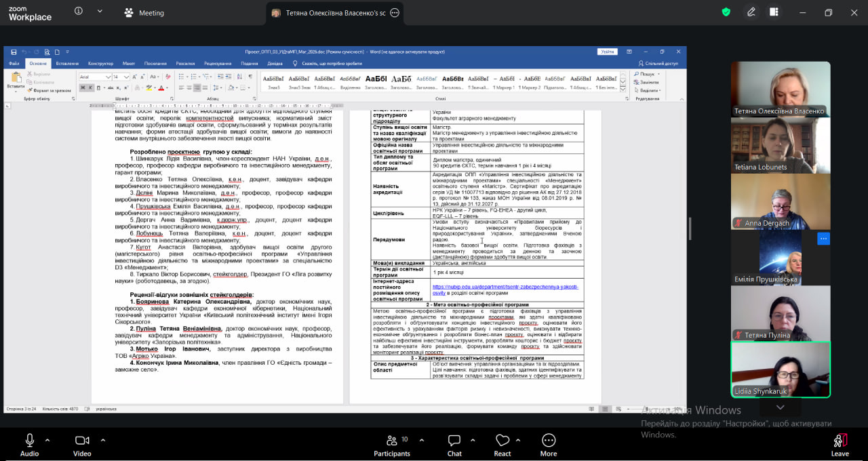Open the Meeting tab in top bar

[x=144, y=13]
